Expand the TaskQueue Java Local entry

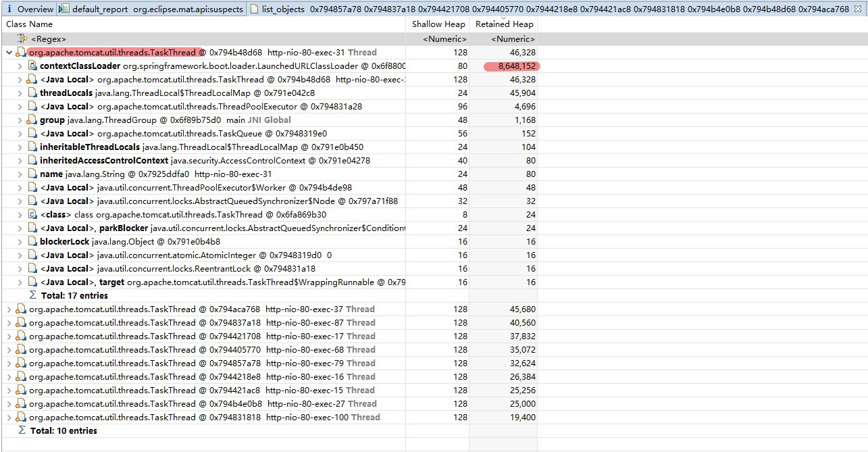coord(20,134)
